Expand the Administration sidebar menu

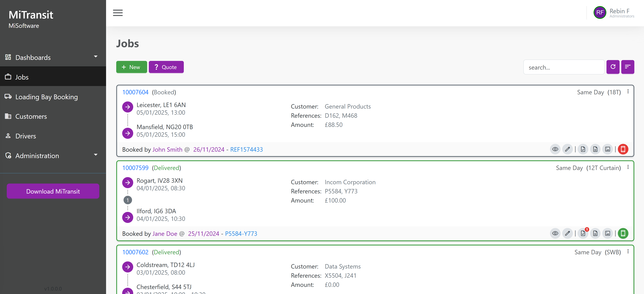point(53,156)
